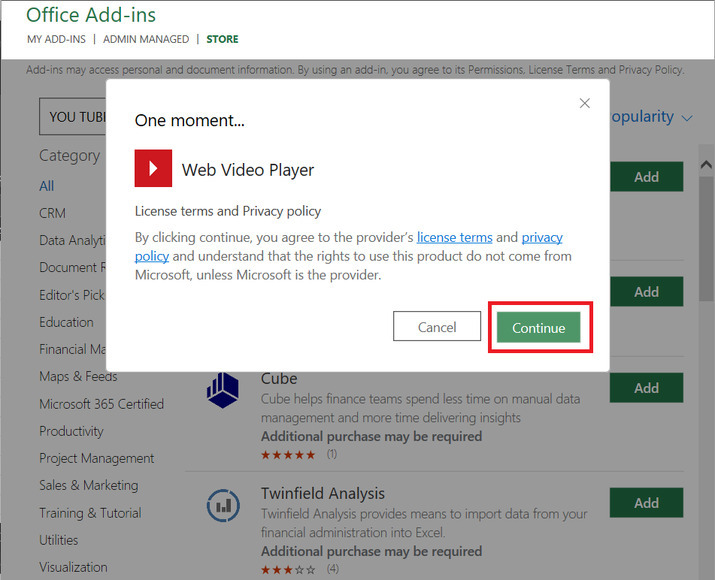The image size is (715, 580).
Task: Select the Microsoft 365 Certified category
Action: [102, 404]
